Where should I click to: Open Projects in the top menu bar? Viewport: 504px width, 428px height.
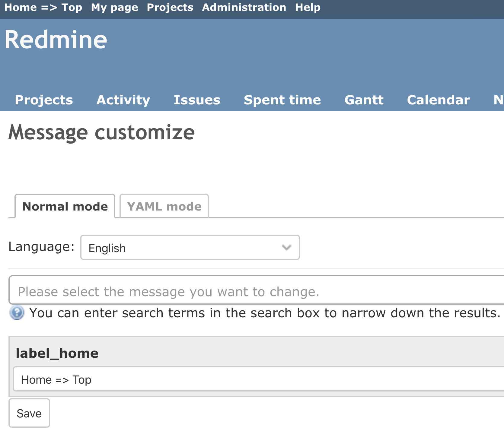click(170, 7)
